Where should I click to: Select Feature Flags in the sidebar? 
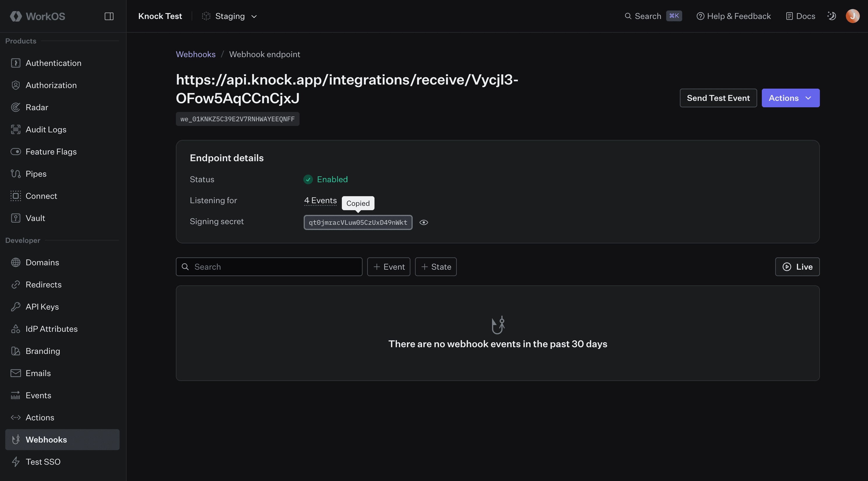[x=51, y=151]
